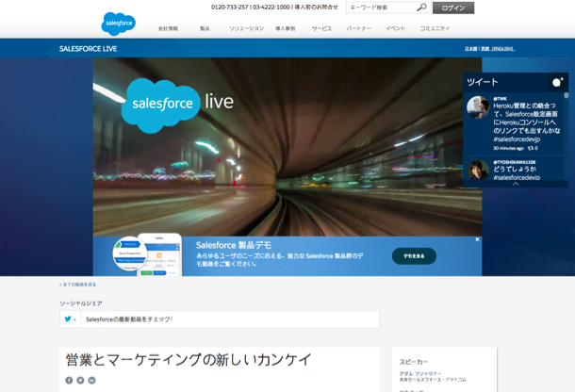Collapse the tweet panel with chevron

click(516, 184)
